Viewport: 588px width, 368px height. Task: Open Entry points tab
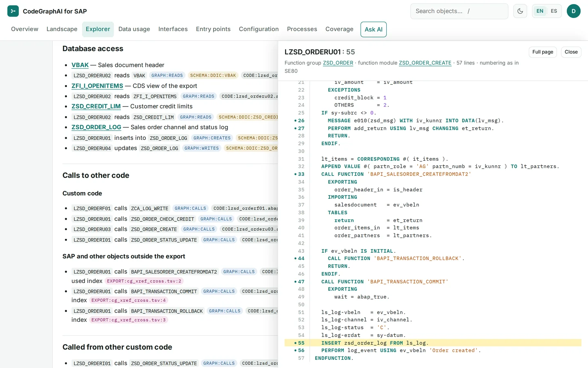213,29
